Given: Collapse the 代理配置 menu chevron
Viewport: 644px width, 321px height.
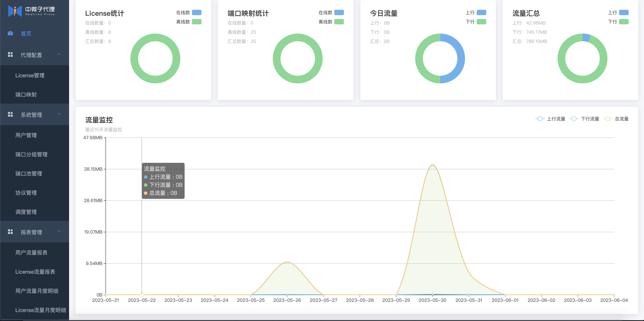Looking at the screenshot, I should pos(59,54).
